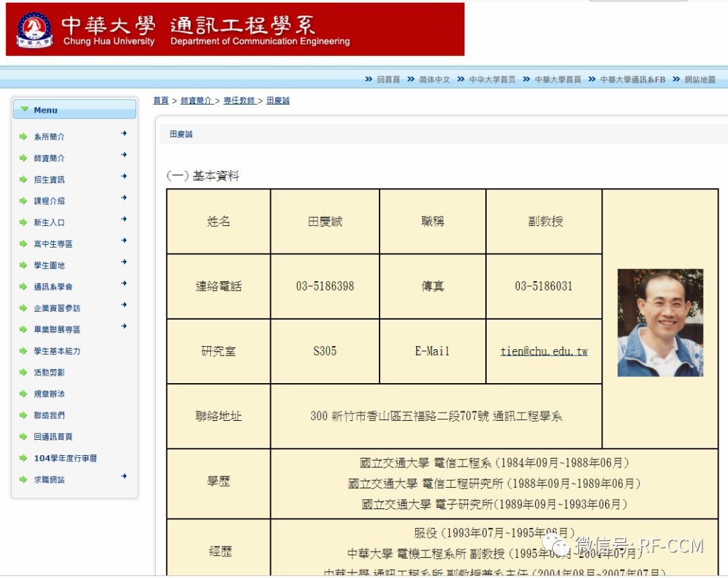Viewport: 728px width, 578px height.
Task: Open 通訊系學會 sidebar link
Action: (x=53, y=287)
